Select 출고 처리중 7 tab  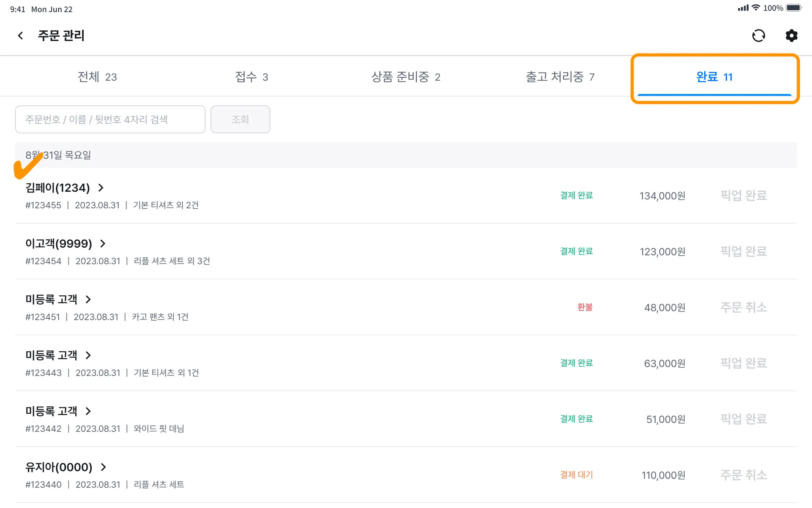click(x=560, y=77)
